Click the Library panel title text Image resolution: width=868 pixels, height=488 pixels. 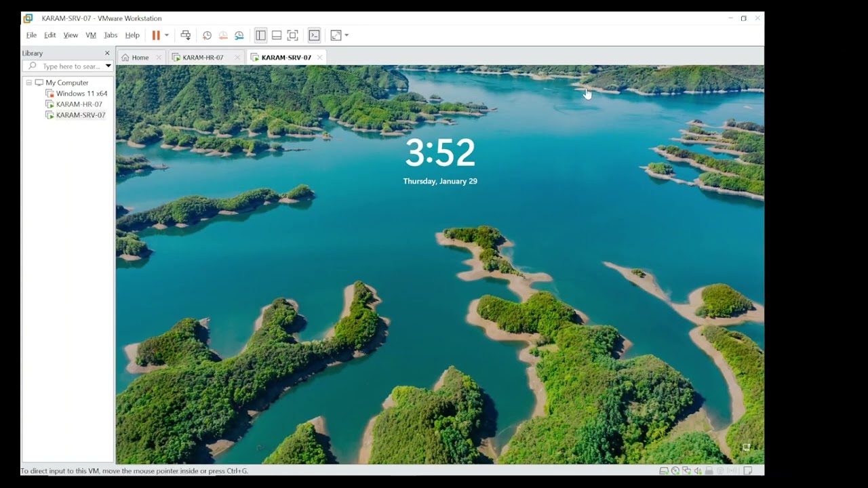[33, 53]
